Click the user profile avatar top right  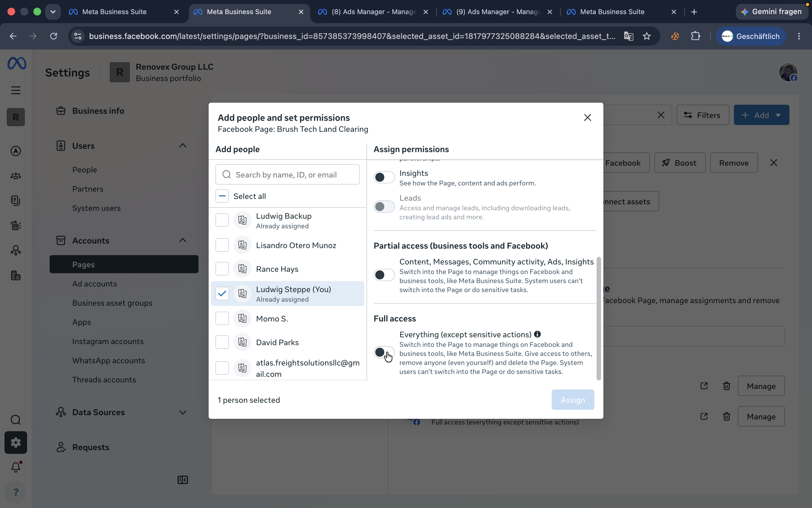tap(788, 72)
